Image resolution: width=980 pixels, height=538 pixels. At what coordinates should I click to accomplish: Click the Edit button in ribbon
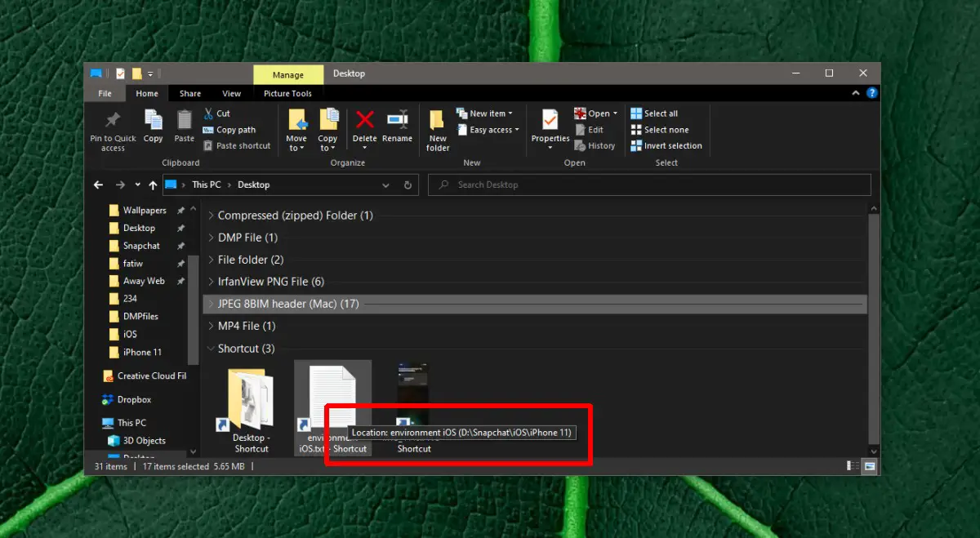[x=589, y=130]
